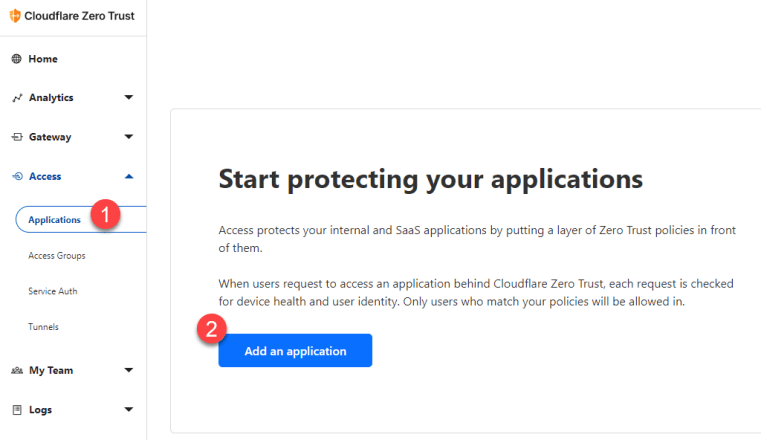Click the Cloudflare Zero Trust shield logo
Screen dimensions: 761x440
click(15, 16)
